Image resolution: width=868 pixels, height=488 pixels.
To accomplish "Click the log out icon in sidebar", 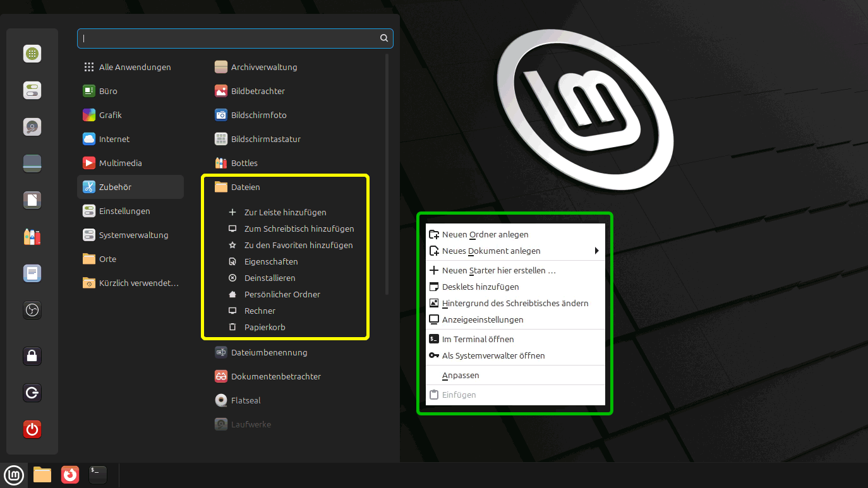I will tap(32, 393).
